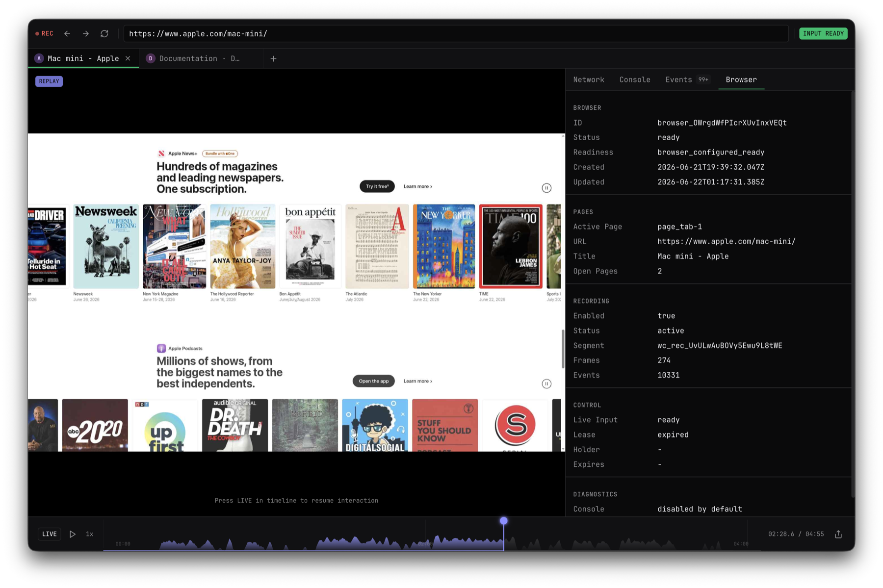Open the Morbid podcast artwork

pyautogui.click(x=305, y=425)
